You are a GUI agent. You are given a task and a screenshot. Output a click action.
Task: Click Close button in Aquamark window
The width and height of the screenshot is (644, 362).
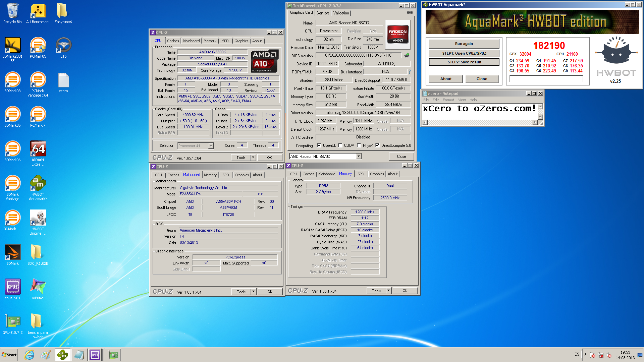(x=482, y=79)
